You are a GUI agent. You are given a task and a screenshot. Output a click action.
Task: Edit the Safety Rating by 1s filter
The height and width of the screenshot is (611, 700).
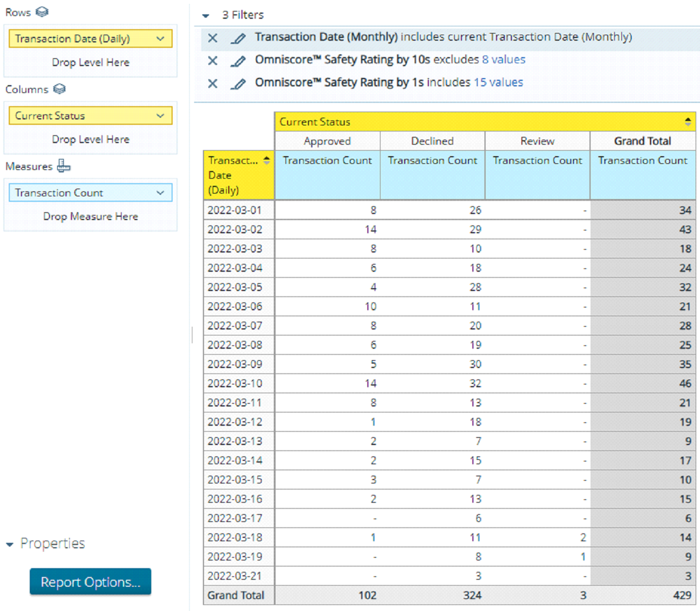238,84
